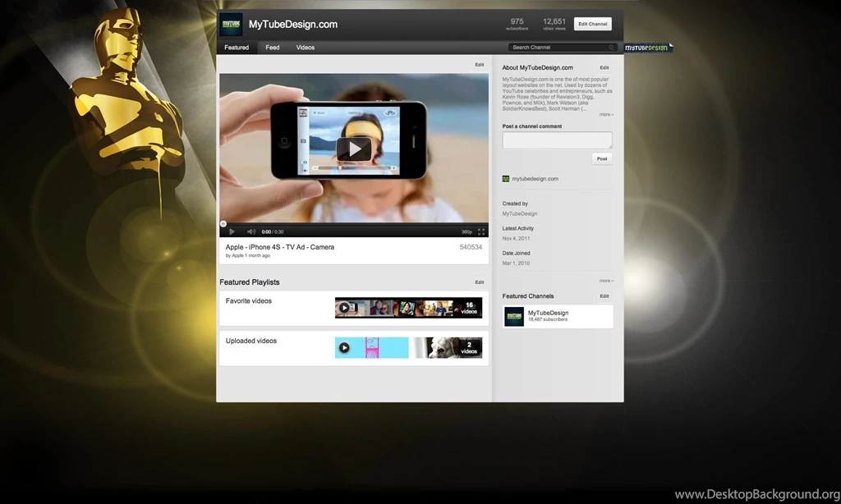Click the video progress seek bar
The width and height of the screenshot is (841, 504).
point(353,223)
